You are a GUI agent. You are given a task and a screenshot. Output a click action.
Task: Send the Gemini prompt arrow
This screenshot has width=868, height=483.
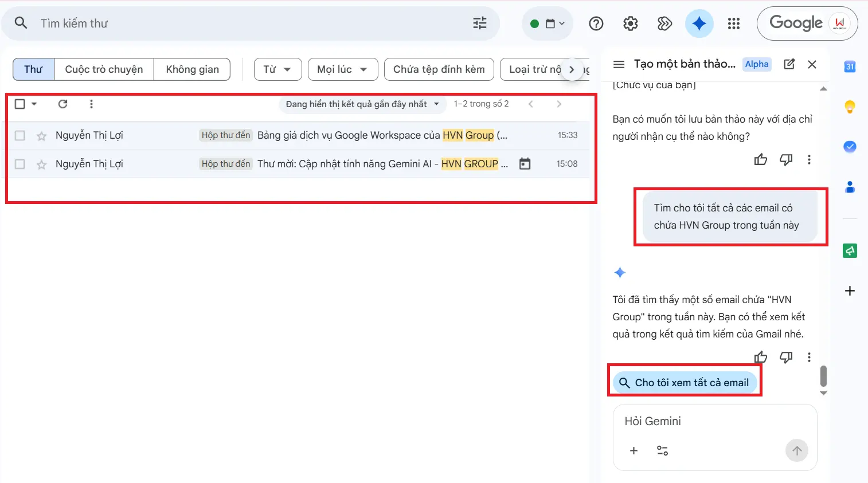[x=797, y=450]
